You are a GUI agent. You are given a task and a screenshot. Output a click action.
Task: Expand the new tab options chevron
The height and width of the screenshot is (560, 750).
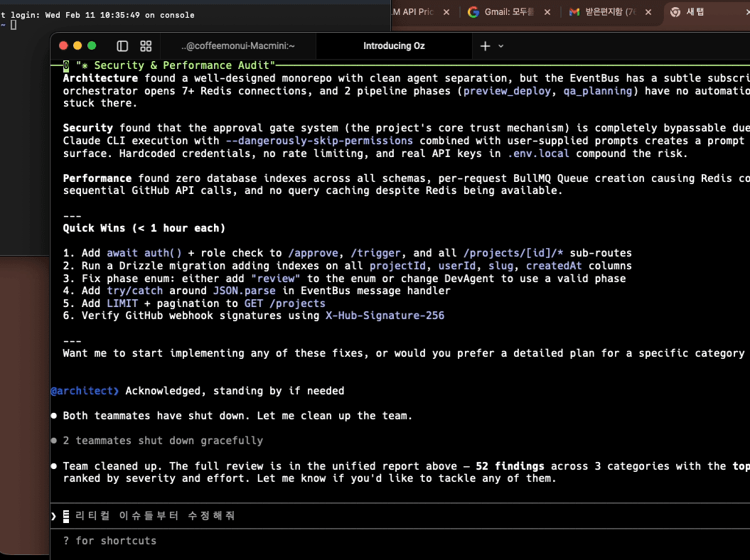tap(500, 46)
